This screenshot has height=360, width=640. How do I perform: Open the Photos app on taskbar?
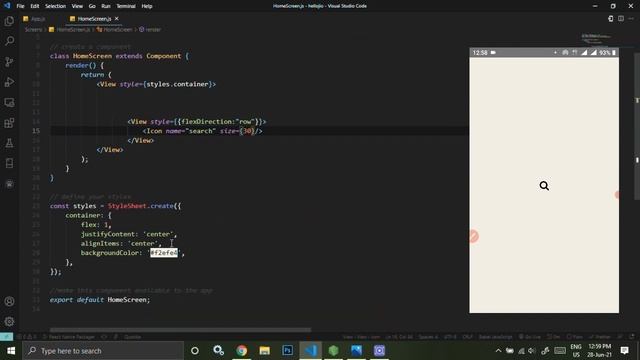click(x=356, y=351)
